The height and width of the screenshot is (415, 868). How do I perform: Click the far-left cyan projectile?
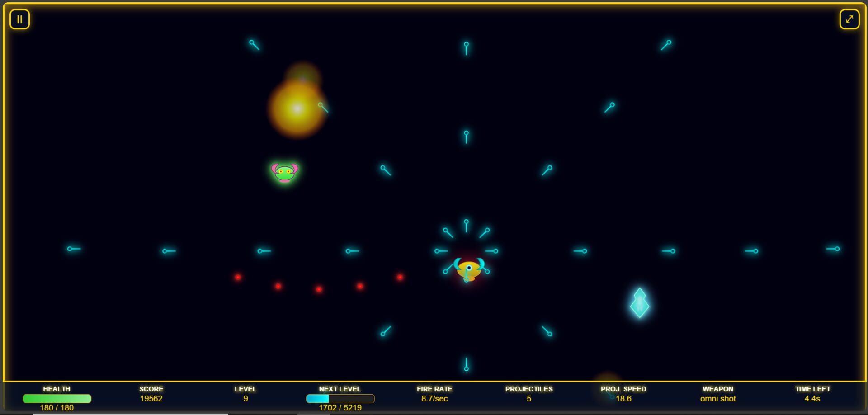click(74, 249)
